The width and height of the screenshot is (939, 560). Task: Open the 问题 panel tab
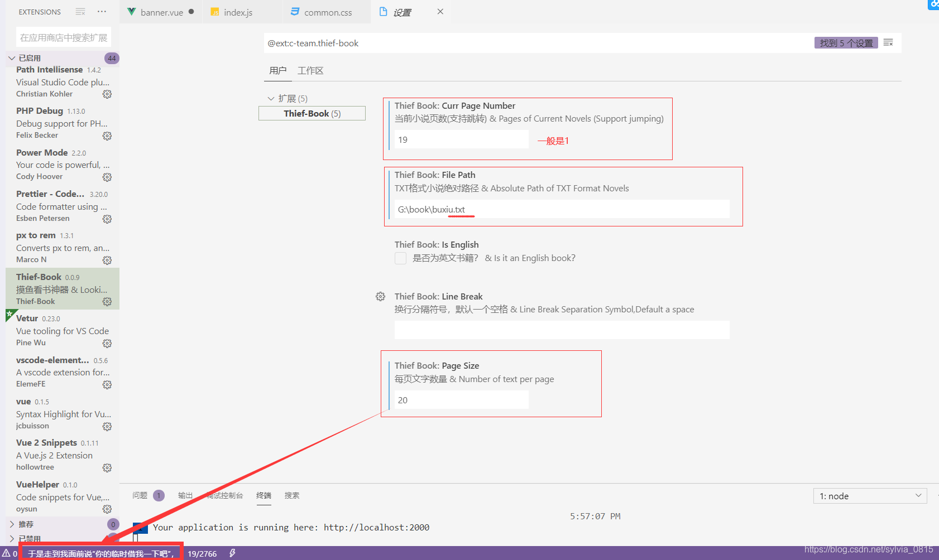point(140,495)
